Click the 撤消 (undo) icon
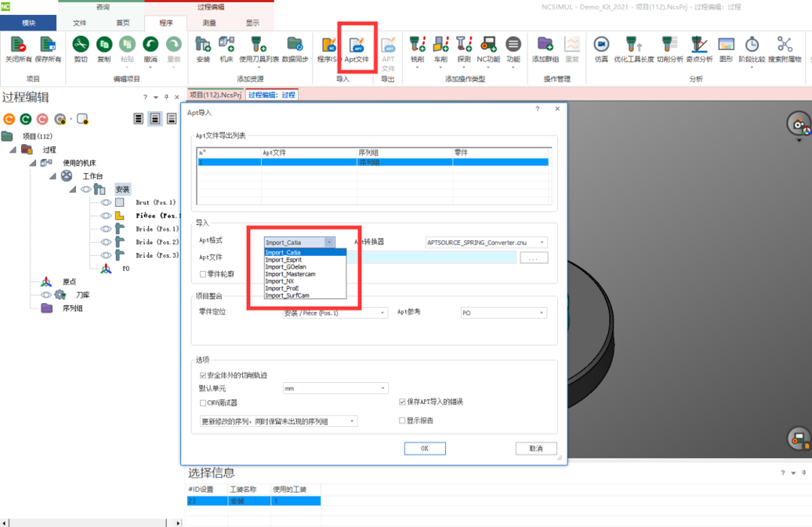The height and width of the screenshot is (527, 812). (150, 45)
